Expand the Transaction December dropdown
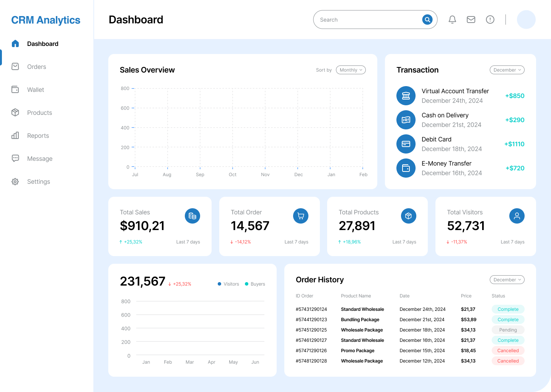 pyautogui.click(x=507, y=70)
